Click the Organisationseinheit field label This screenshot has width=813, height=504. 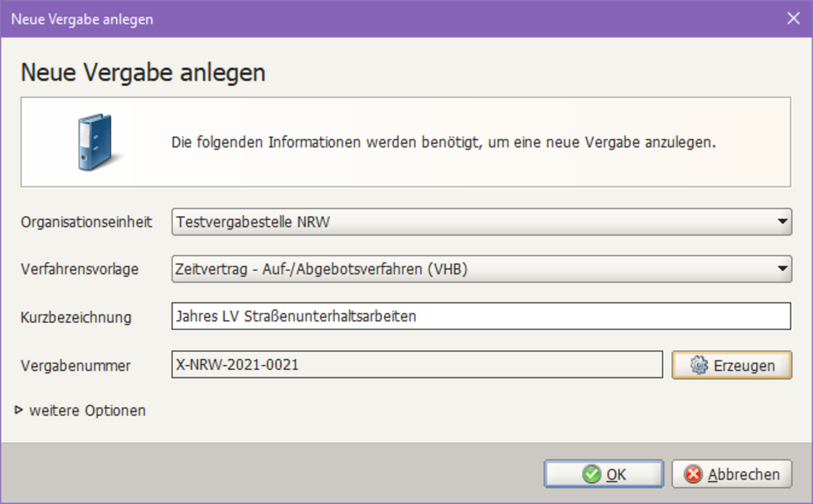point(87,222)
